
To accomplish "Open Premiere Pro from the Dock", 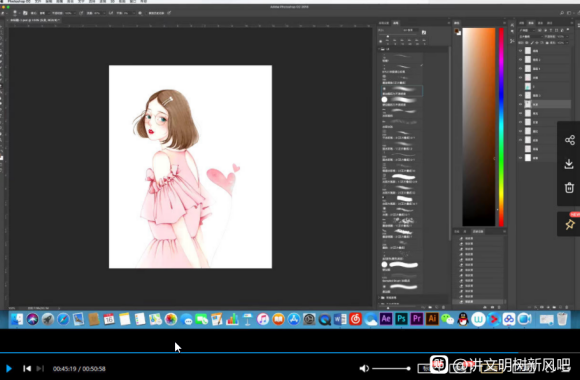I will [417, 319].
